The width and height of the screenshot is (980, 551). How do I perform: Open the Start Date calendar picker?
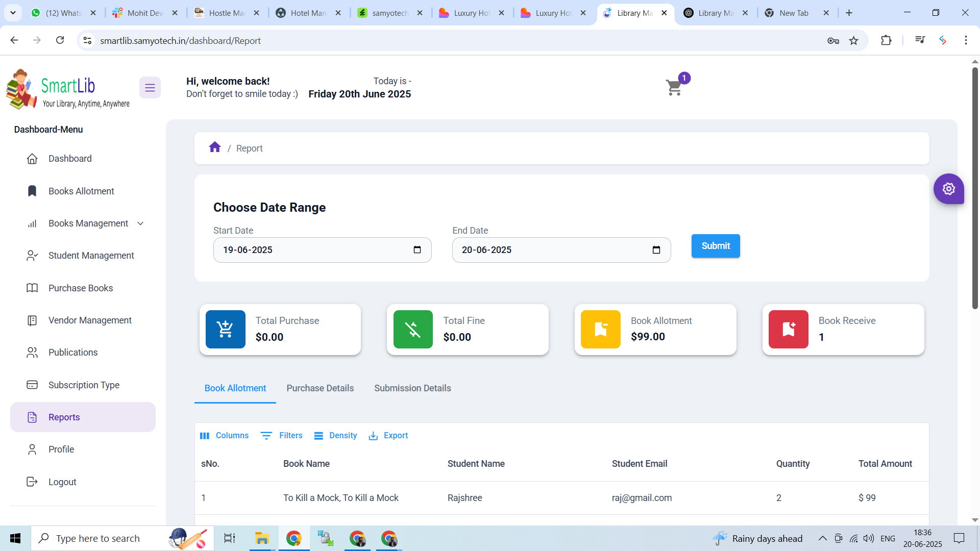coord(418,249)
